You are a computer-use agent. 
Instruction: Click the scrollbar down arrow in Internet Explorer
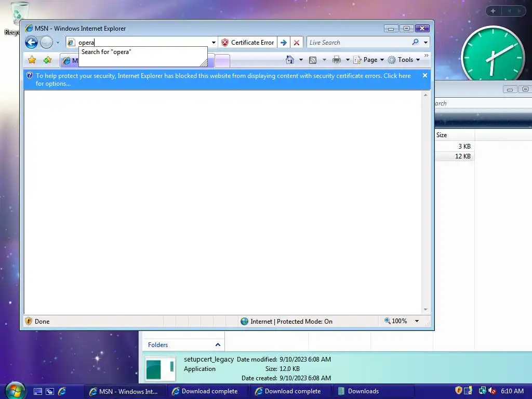pos(425,310)
